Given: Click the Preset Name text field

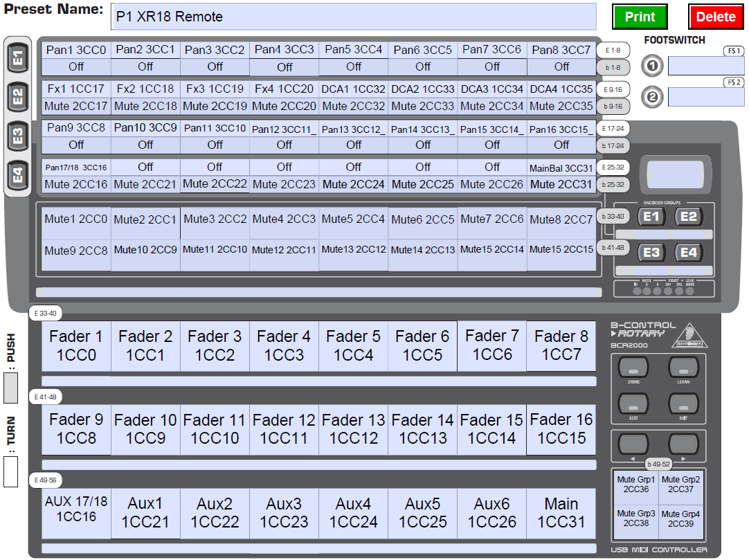Looking at the screenshot, I should coord(353,17).
